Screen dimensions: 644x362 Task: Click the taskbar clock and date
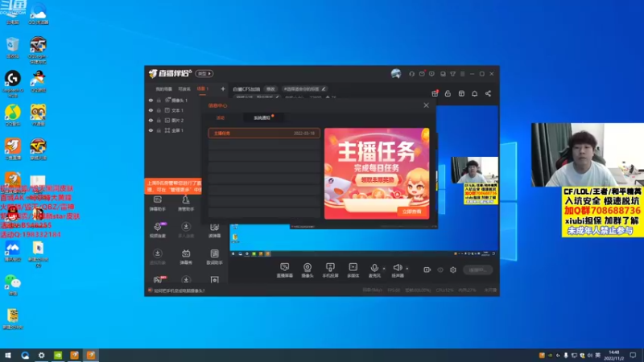[613, 356]
